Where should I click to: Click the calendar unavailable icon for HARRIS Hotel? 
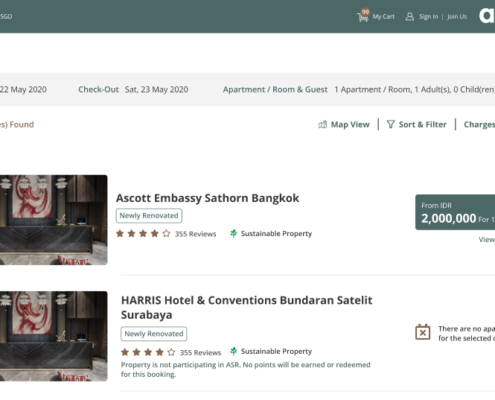click(x=423, y=332)
